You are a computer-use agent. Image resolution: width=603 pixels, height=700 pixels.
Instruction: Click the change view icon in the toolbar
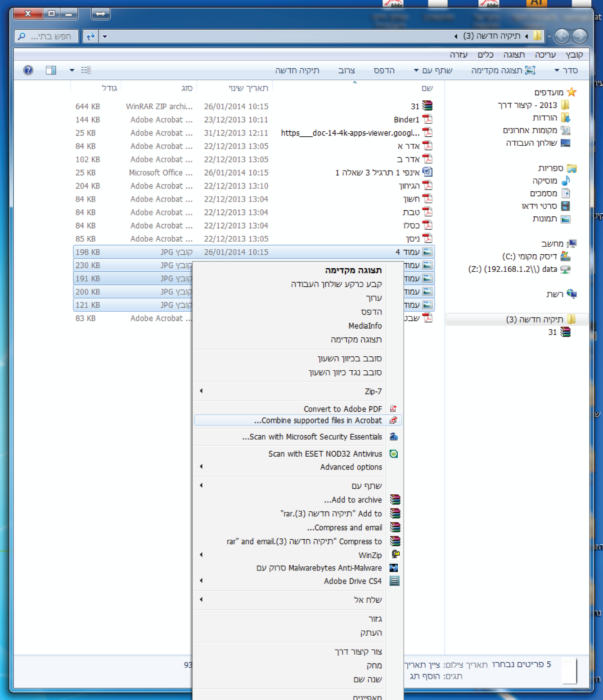click(85, 70)
